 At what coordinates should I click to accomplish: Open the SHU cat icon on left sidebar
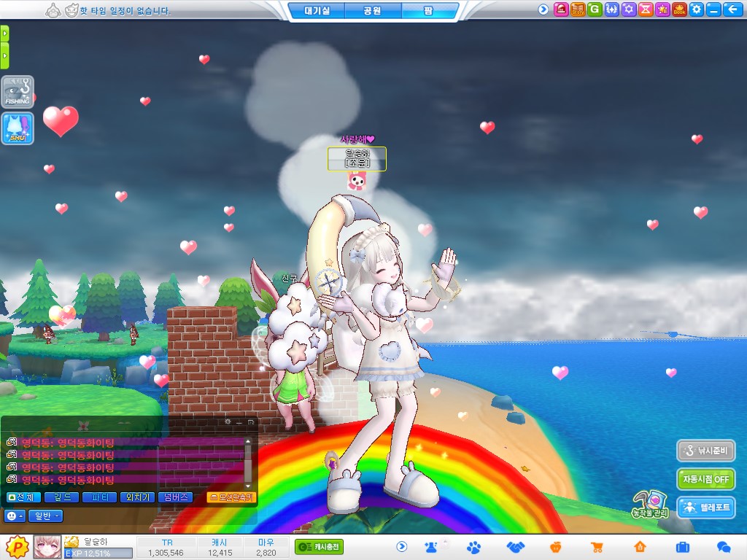pyautogui.click(x=18, y=128)
